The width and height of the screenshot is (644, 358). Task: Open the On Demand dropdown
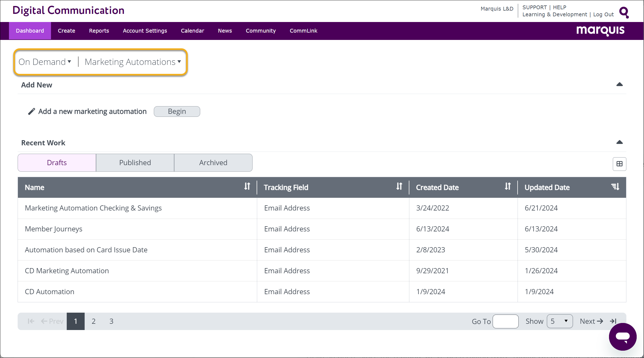pos(45,62)
